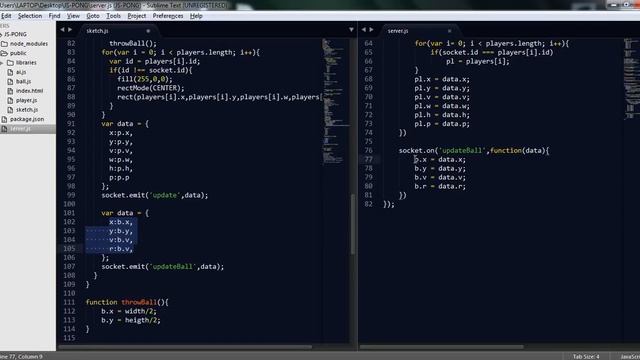
Task: Open the Project menu
Action: [137, 16]
